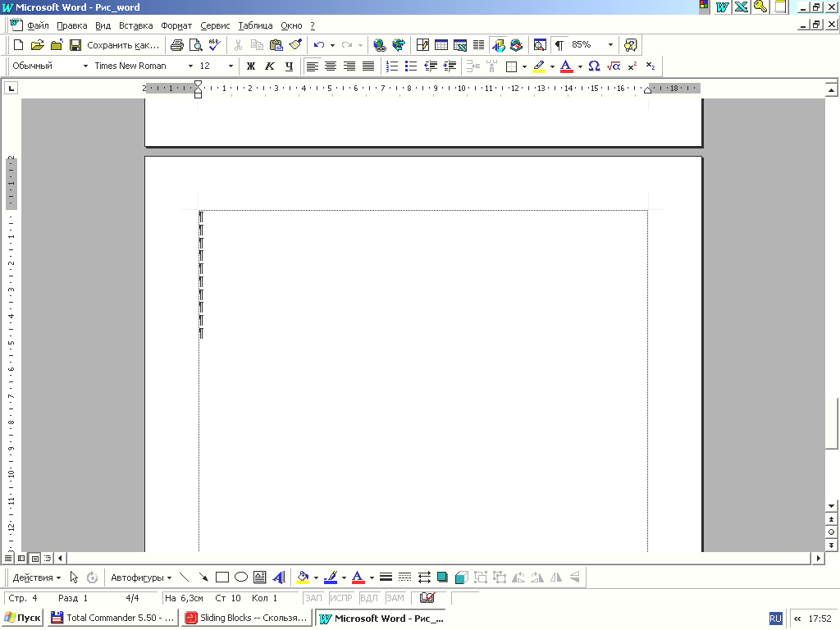
Task: Open columns layout icon
Action: click(x=479, y=45)
